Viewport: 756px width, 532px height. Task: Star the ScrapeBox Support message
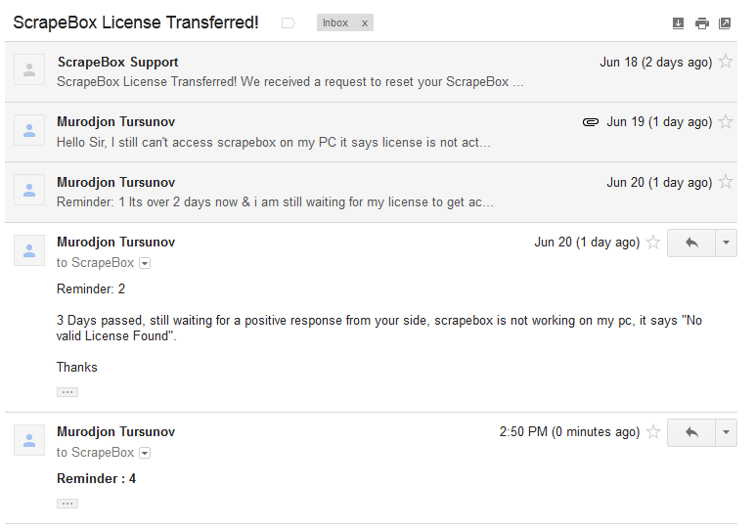(x=725, y=62)
